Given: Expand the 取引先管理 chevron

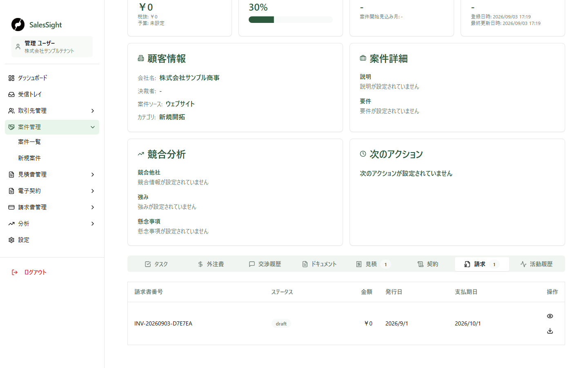Looking at the screenshot, I should [x=93, y=111].
